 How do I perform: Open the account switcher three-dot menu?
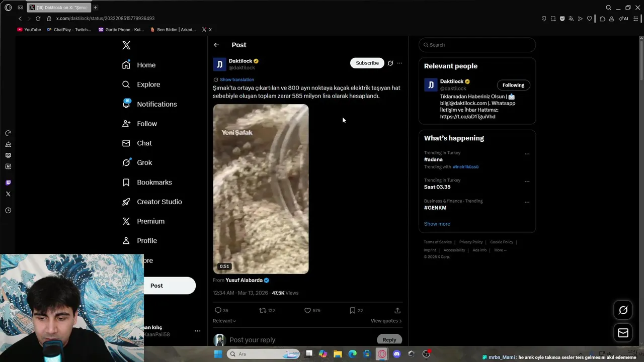(197, 331)
